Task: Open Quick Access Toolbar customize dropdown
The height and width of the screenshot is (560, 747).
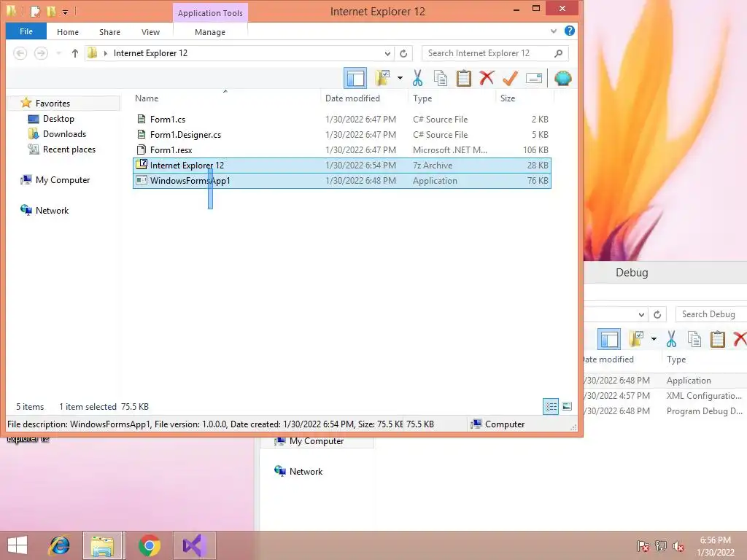Action: coord(65,12)
